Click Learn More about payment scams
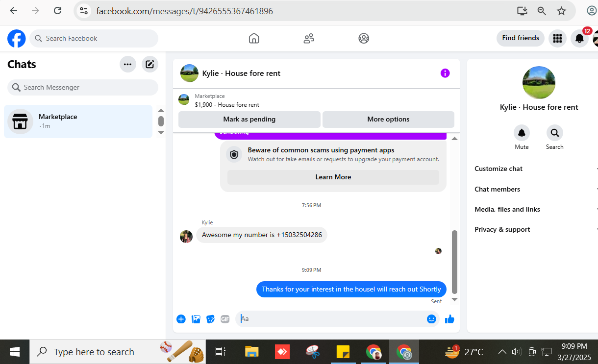This screenshot has width=598, height=364. click(x=333, y=177)
